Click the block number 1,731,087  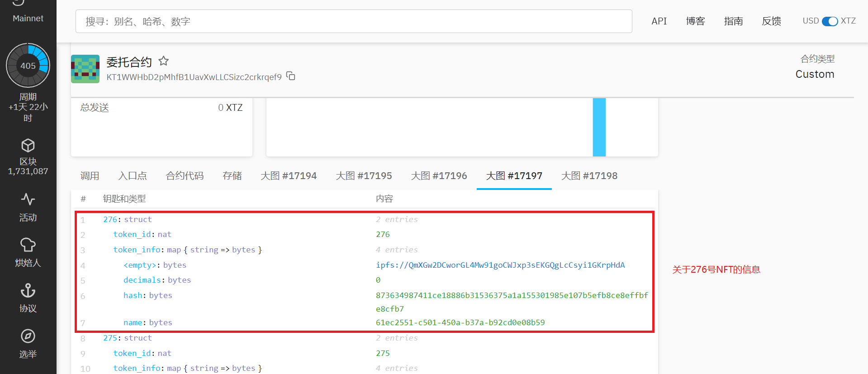[x=28, y=171]
